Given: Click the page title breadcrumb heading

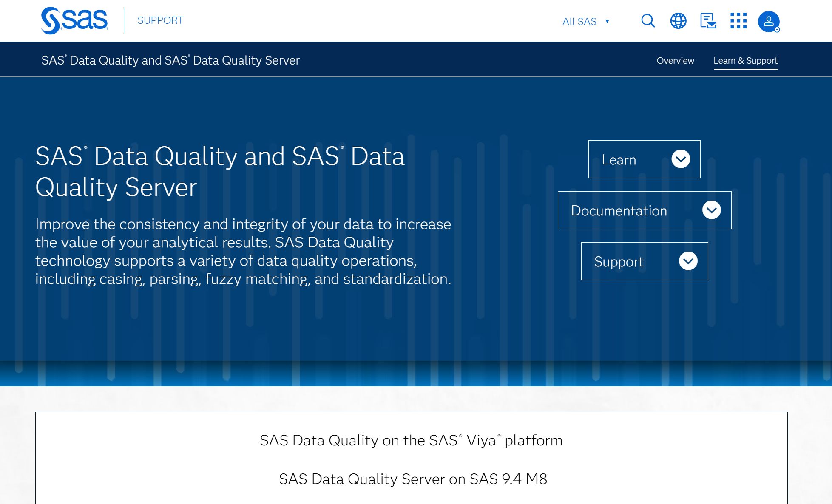Looking at the screenshot, I should (x=170, y=60).
